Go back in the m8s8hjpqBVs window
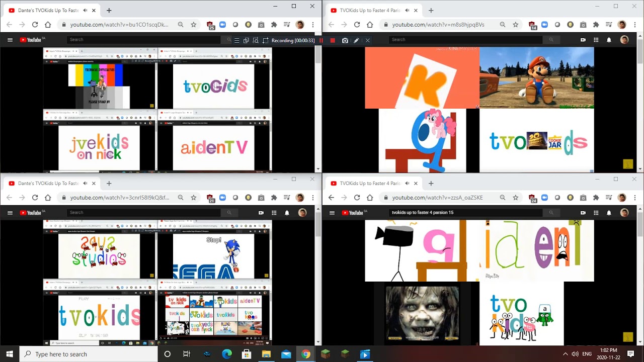The image size is (644, 362). (331, 25)
